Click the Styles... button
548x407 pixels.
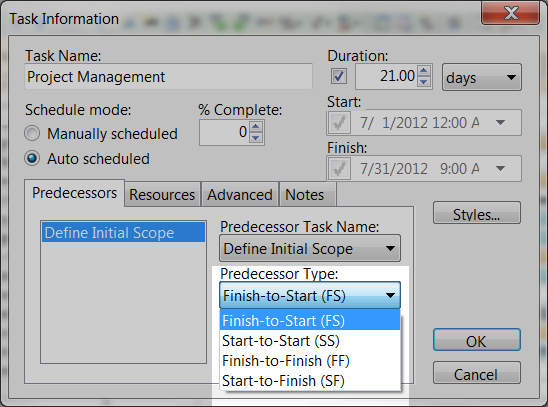[477, 213]
